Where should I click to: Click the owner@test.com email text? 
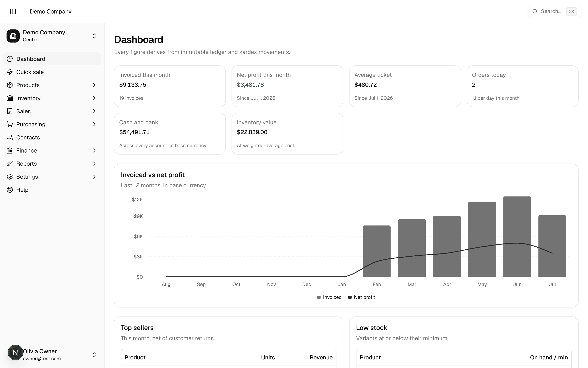pyautogui.click(x=42, y=359)
